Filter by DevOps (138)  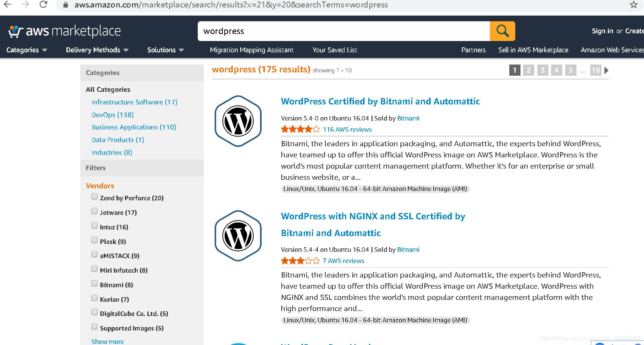[x=112, y=115]
